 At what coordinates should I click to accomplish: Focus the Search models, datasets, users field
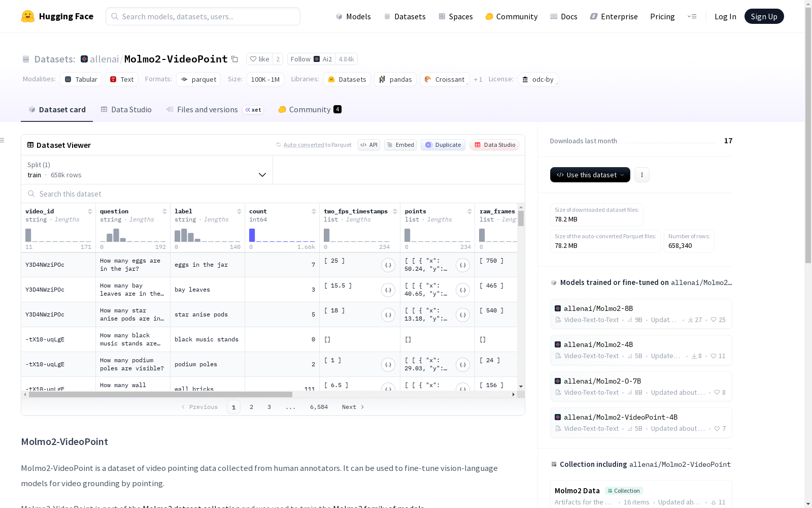(x=203, y=16)
